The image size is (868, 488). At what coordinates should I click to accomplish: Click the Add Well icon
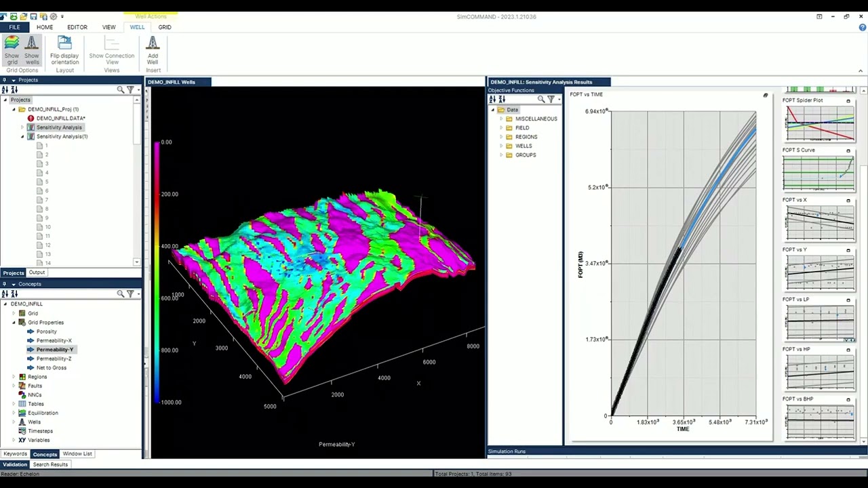[153, 43]
